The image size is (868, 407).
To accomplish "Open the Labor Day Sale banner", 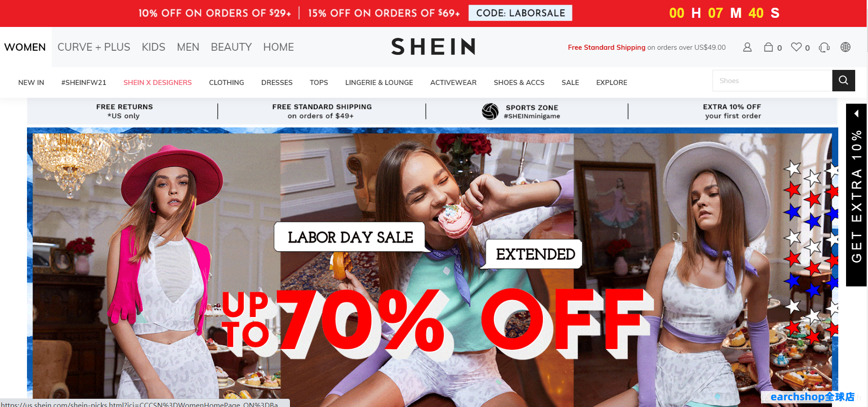I will point(433,267).
